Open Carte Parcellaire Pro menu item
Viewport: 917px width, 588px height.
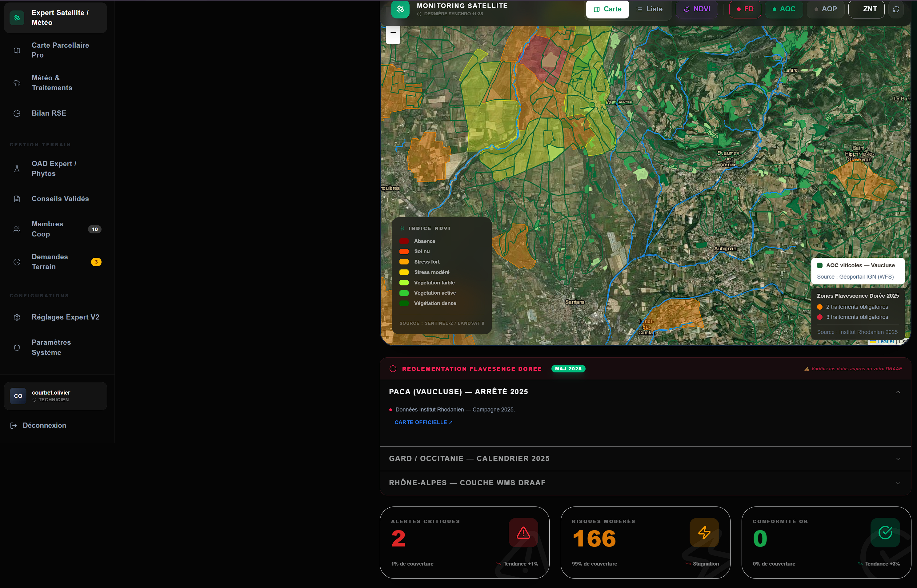[x=55, y=50]
